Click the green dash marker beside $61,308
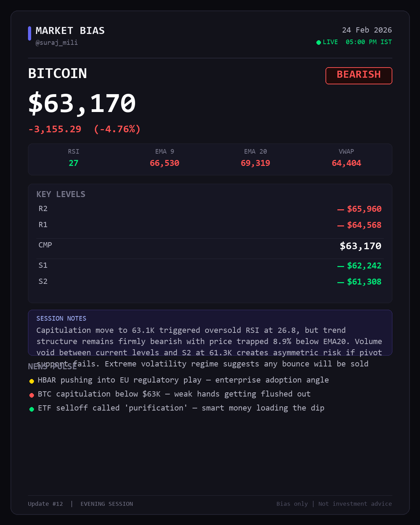The image size is (420, 525). 341,282
